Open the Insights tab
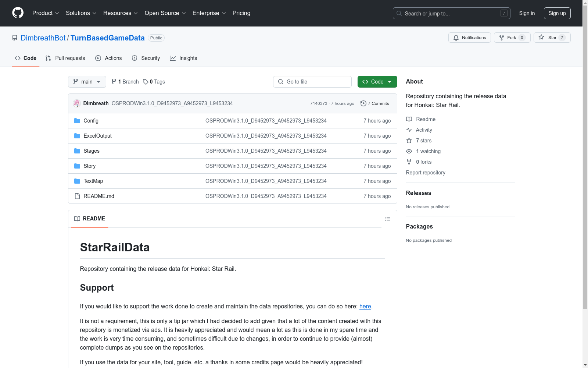Viewport: 588px width, 368px height. pyautogui.click(x=183, y=58)
